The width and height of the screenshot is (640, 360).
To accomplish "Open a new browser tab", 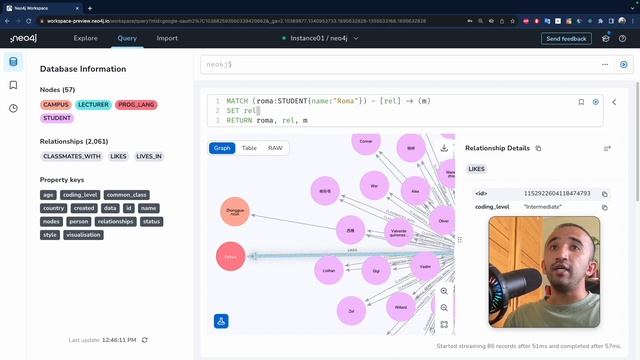I will pyautogui.click(x=90, y=8).
